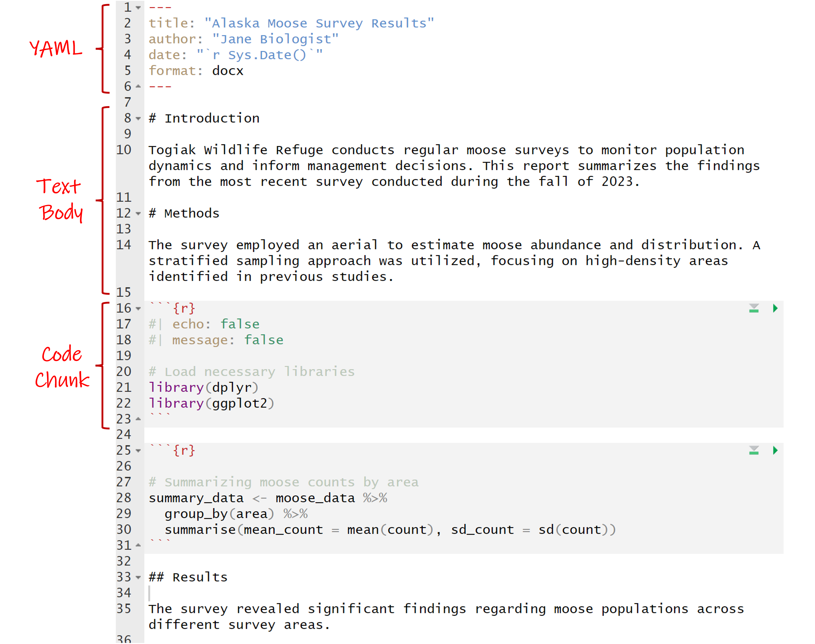
Task: Click the summarise(mean_count code line
Action: (243, 530)
